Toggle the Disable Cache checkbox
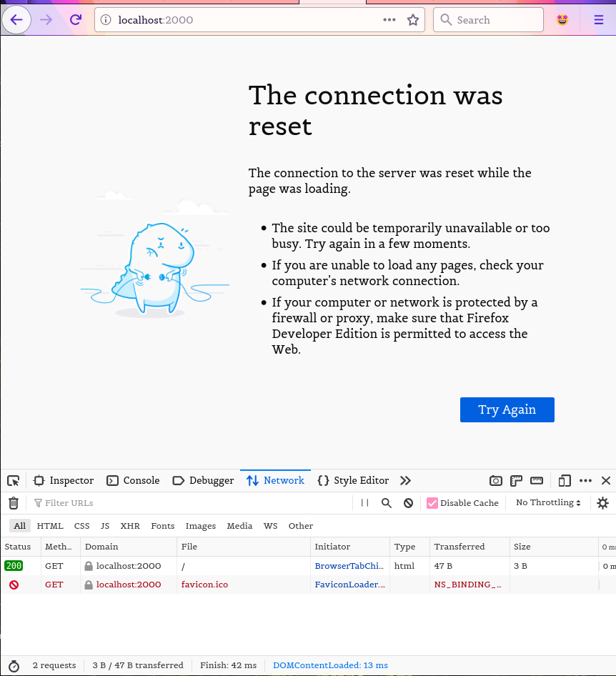The image size is (616, 676). 432,503
